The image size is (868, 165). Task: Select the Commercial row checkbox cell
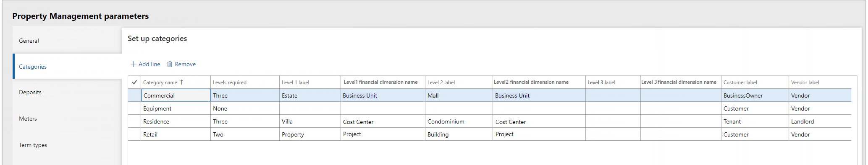pyautogui.click(x=134, y=95)
